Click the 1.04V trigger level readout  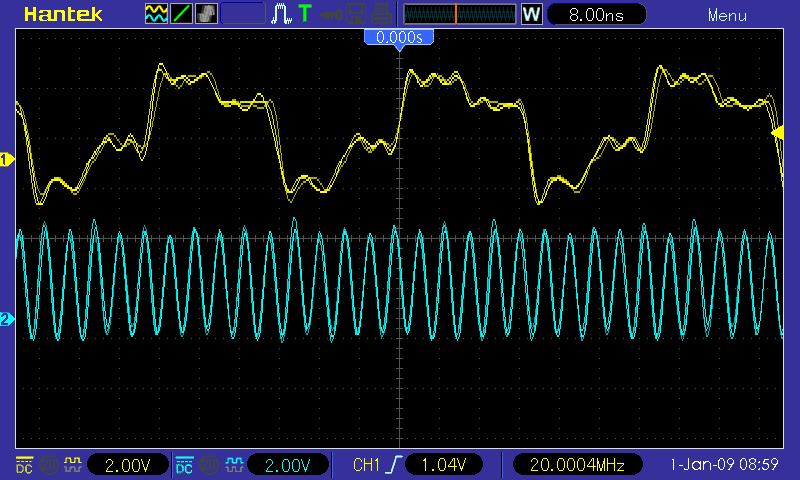(443, 465)
